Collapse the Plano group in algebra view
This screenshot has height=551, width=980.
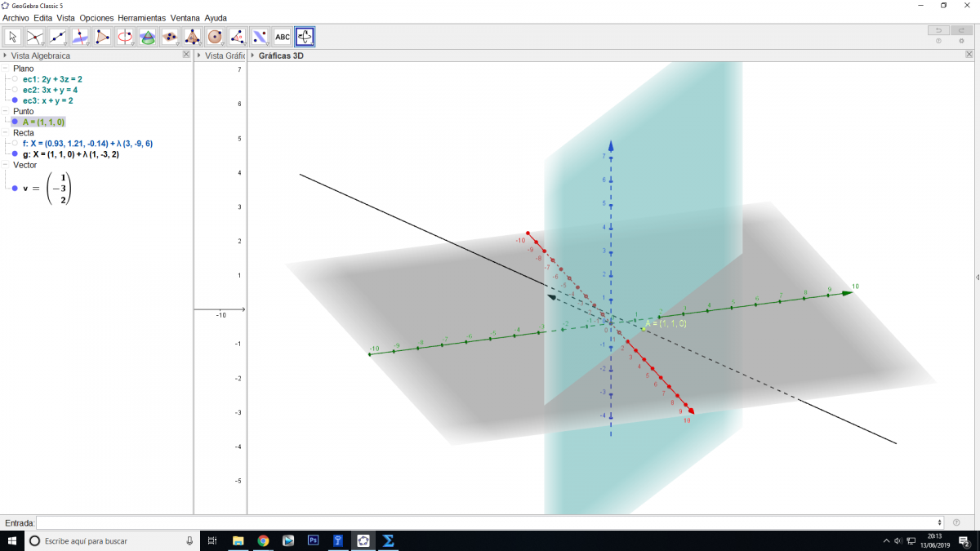point(6,69)
